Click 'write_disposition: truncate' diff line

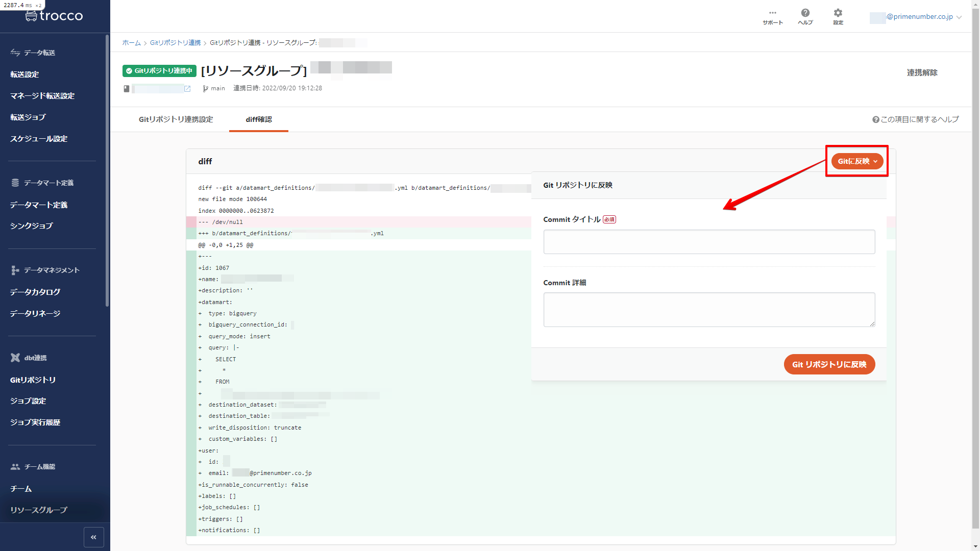click(x=255, y=428)
